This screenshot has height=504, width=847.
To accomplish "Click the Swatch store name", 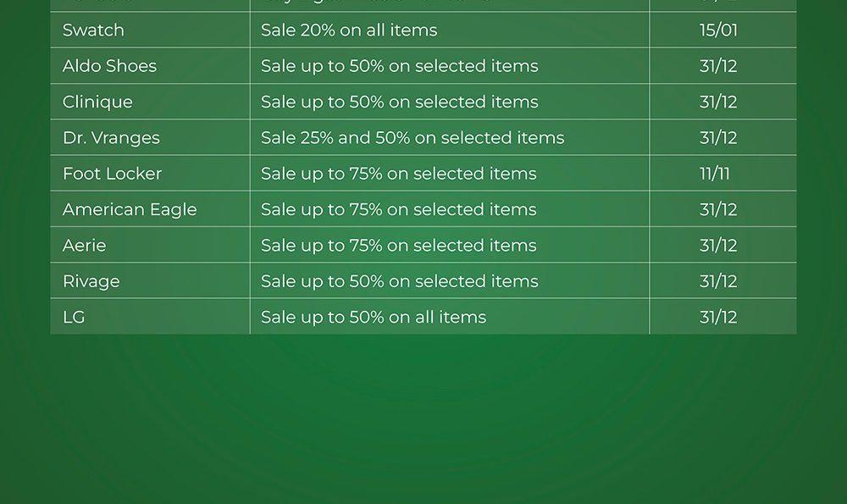I will pyautogui.click(x=93, y=30).
